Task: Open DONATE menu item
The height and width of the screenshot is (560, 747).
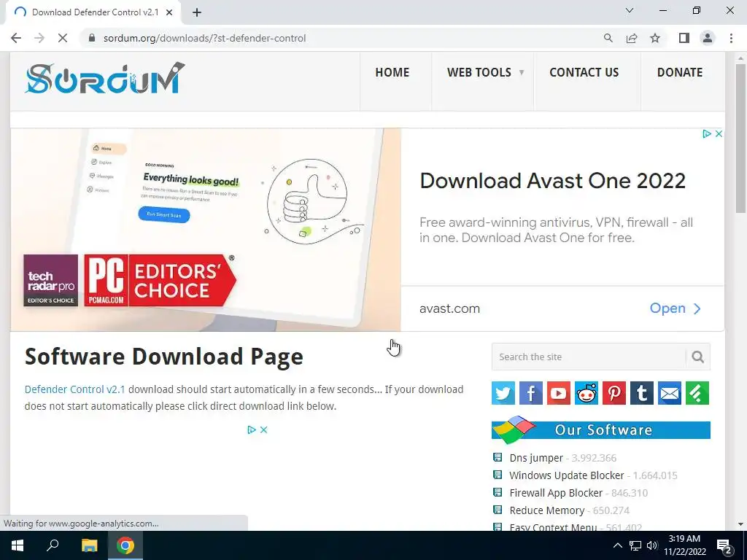Action: click(x=680, y=72)
